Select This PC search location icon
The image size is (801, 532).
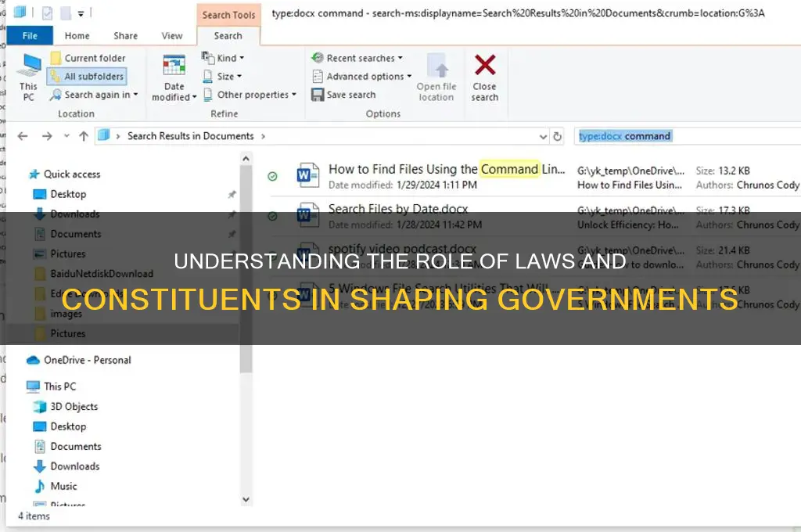point(29,77)
